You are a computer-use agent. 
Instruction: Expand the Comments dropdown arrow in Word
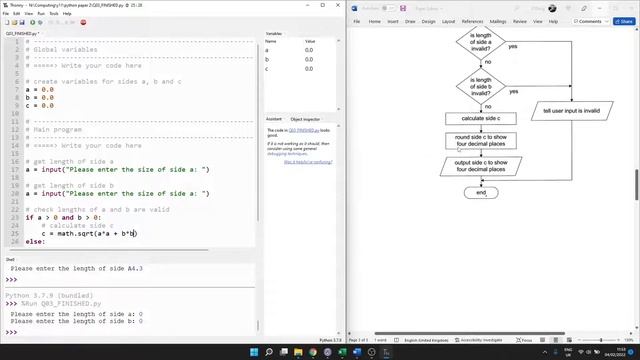click(607, 21)
